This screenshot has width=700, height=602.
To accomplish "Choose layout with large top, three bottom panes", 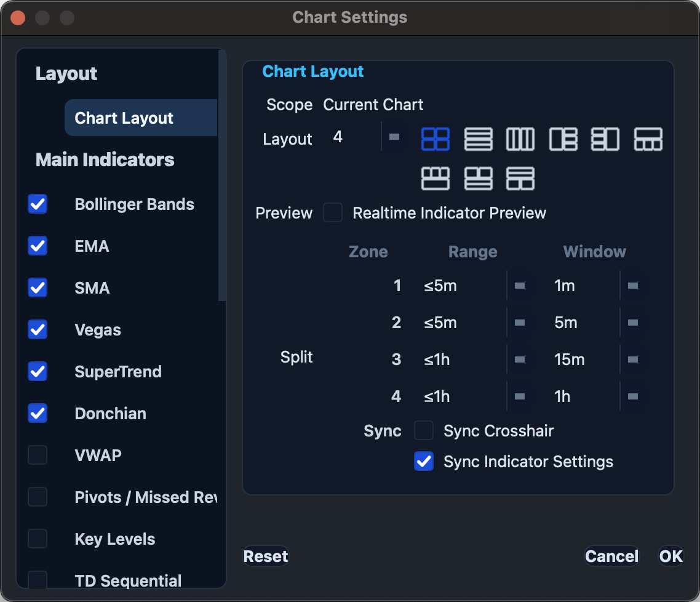I will coord(648,139).
